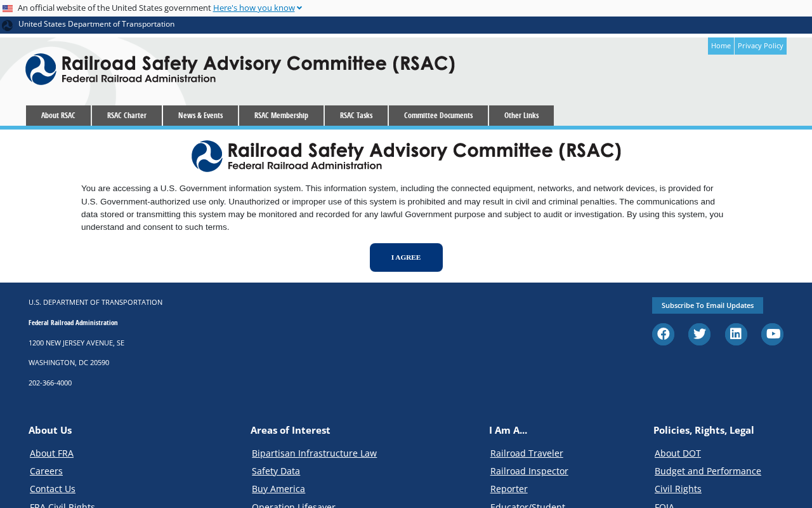812x508 pixels.
Task: Open the Civil Rights link
Action: tap(678, 489)
